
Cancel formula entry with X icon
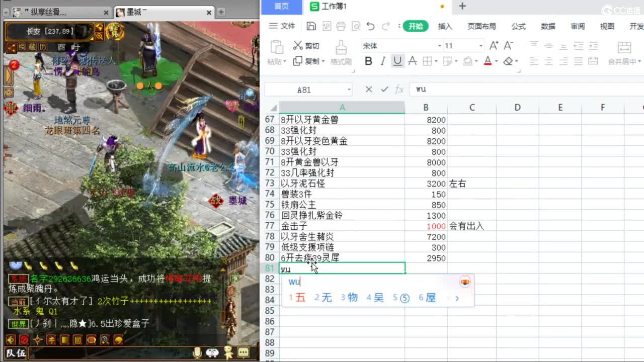(x=369, y=89)
